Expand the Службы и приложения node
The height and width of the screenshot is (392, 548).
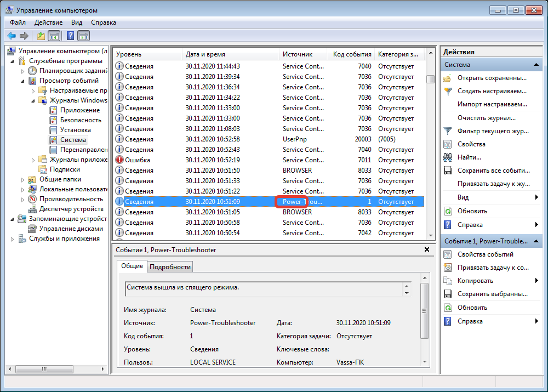(13, 239)
